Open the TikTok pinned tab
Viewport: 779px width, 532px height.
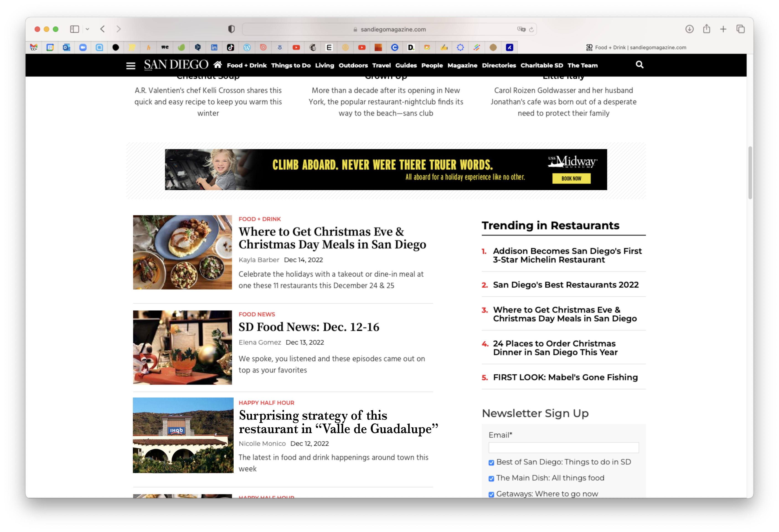[230, 47]
